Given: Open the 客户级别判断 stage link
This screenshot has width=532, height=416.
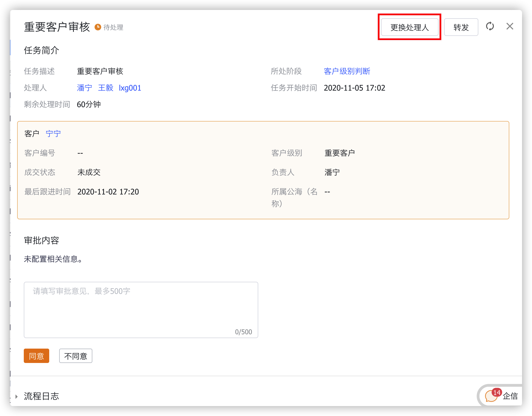Looking at the screenshot, I should click(347, 71).
